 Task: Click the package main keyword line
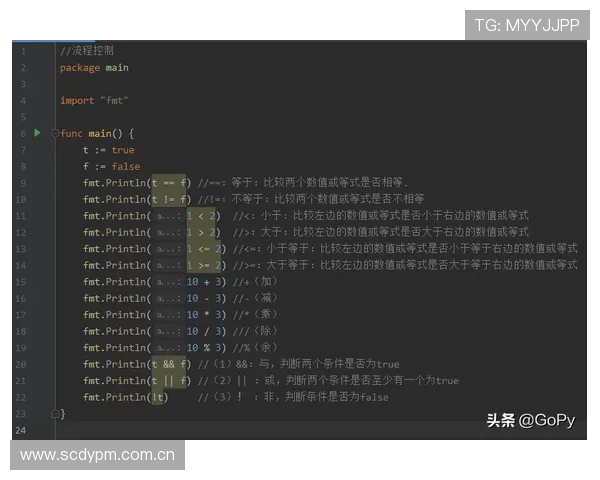(x=94, y=67)
